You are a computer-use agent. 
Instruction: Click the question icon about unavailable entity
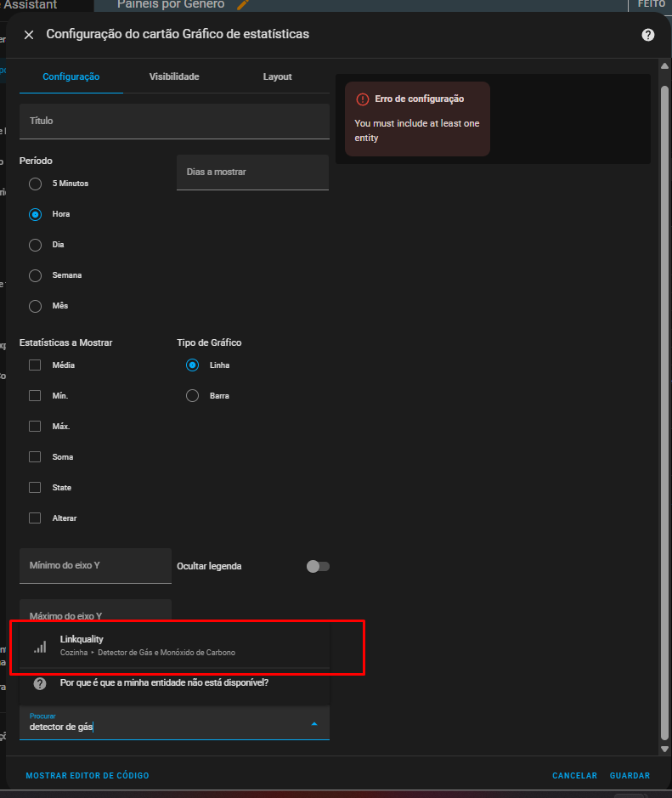(x=40, y=682)
